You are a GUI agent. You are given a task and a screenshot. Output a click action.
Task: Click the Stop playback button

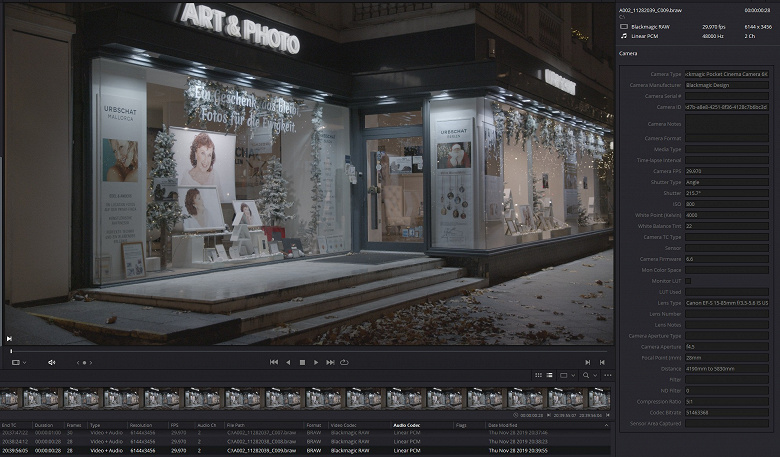coord(302,362)
